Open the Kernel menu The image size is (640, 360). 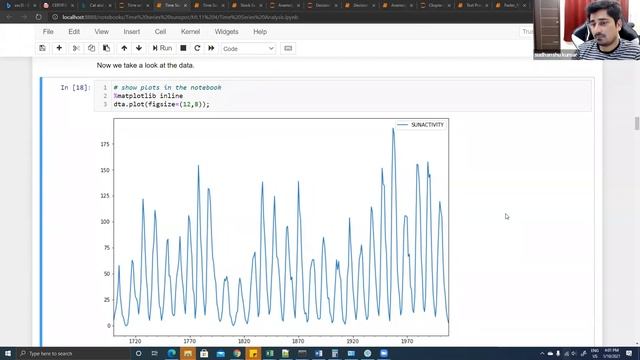(x=190, y=31)
